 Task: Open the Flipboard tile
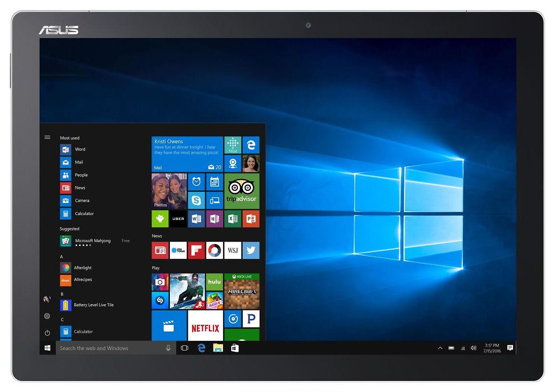tap(196, 250)
